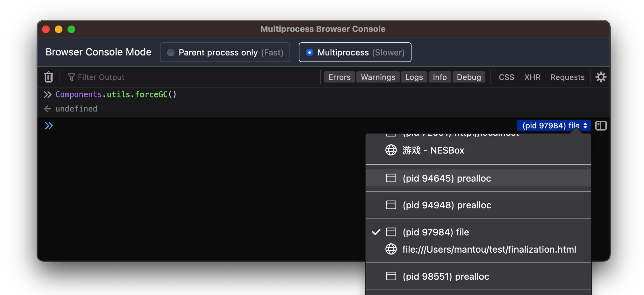
Task: Click globe icon beside finalization.html entry
Action: [391, 249]
